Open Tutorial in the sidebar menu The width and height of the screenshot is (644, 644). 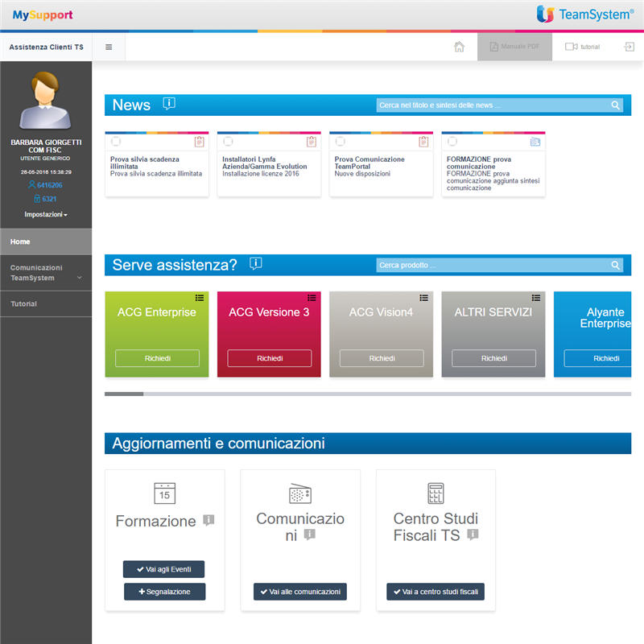[x=46, y=304]
